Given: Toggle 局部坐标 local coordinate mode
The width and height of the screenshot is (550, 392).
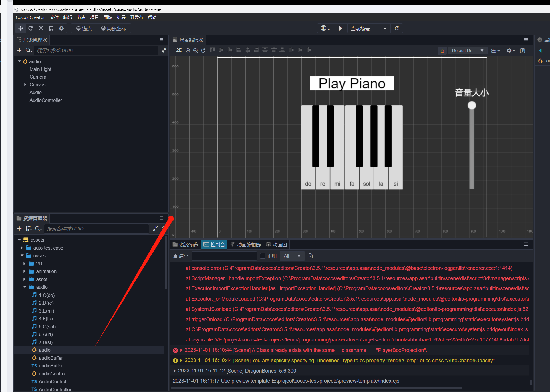Looking at the screenshot, I should click(x=113, y=28).
